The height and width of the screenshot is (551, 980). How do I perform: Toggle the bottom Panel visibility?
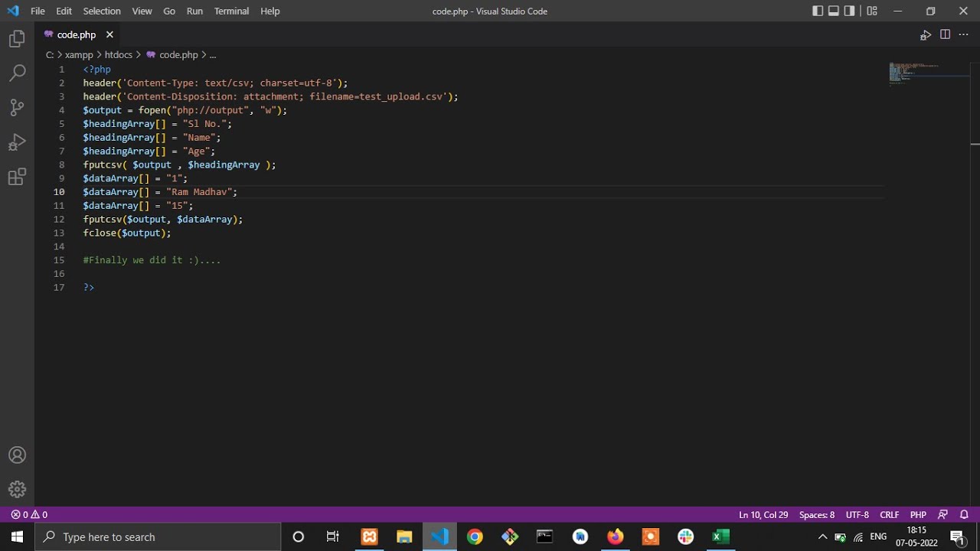click(x=834, y=11)
